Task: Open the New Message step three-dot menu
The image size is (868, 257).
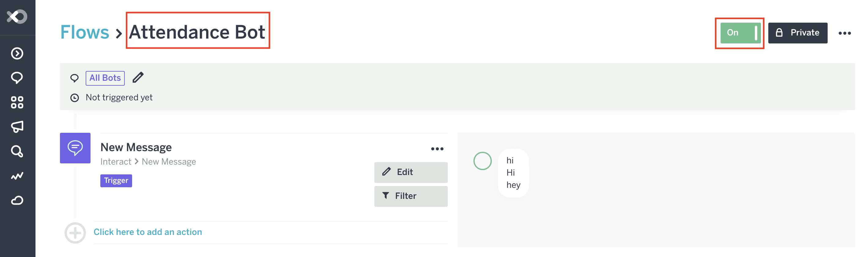Action: [437, 149]
